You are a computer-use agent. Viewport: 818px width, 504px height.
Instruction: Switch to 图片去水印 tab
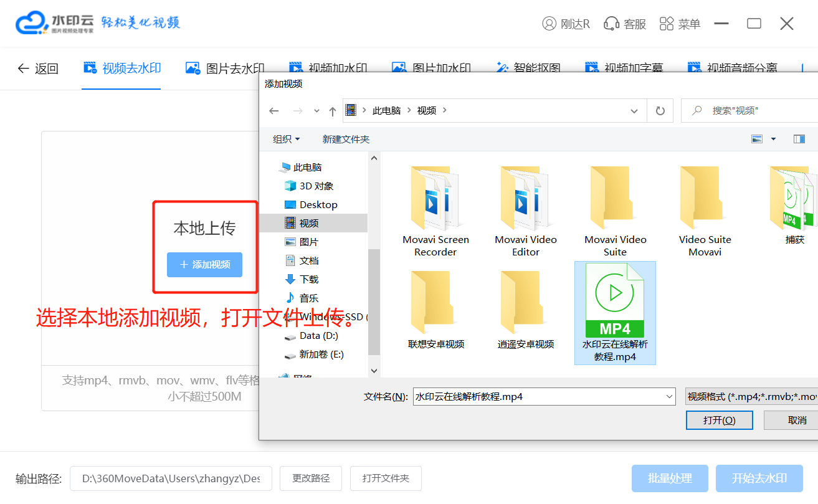225,69
